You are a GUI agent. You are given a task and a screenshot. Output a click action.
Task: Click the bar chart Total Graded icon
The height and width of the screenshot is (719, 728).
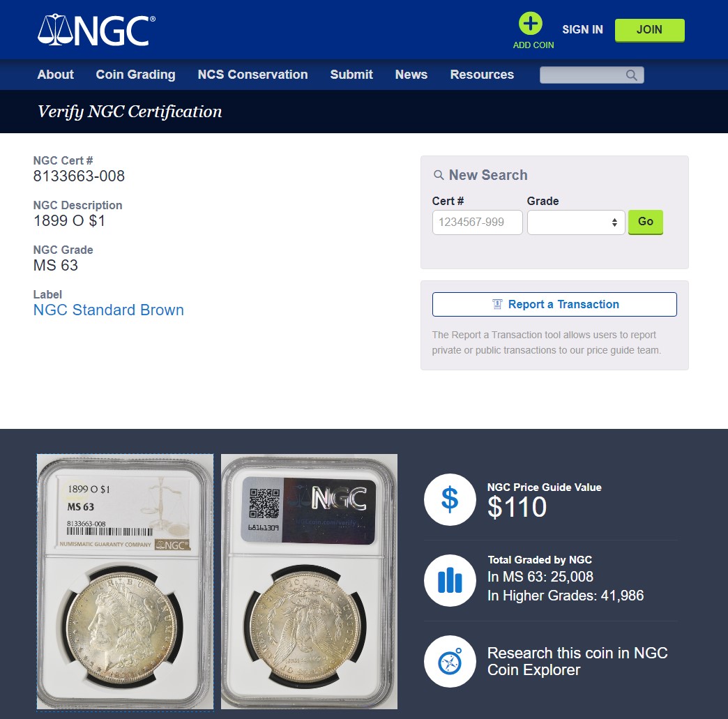point(450,581)
